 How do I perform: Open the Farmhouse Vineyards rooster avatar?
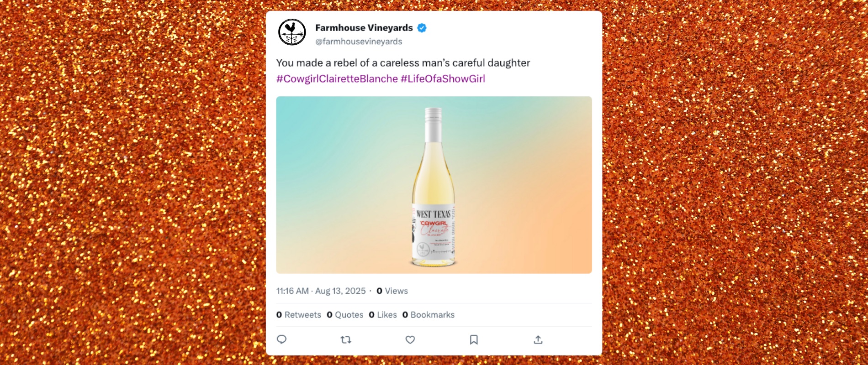point(292,32)
